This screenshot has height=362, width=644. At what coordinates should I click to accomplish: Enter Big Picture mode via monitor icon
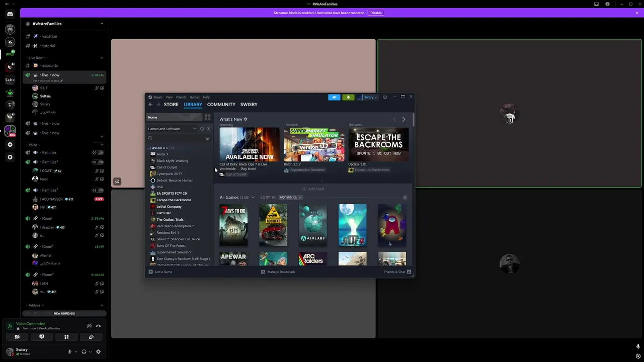(385, 97)
